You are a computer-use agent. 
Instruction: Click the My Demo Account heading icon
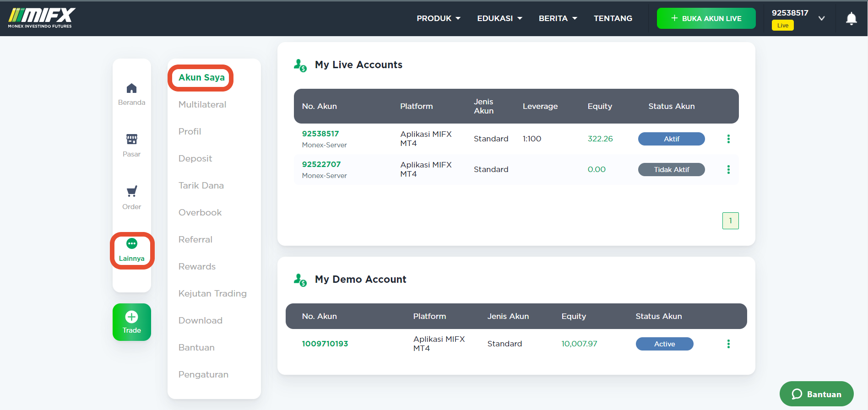(300, 280)
